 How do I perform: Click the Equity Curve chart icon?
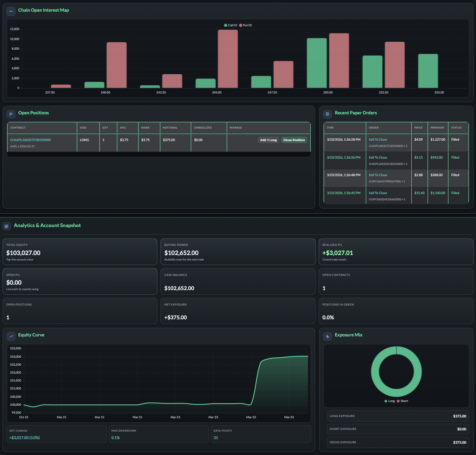pyautogui.click(x=11, y=335)
